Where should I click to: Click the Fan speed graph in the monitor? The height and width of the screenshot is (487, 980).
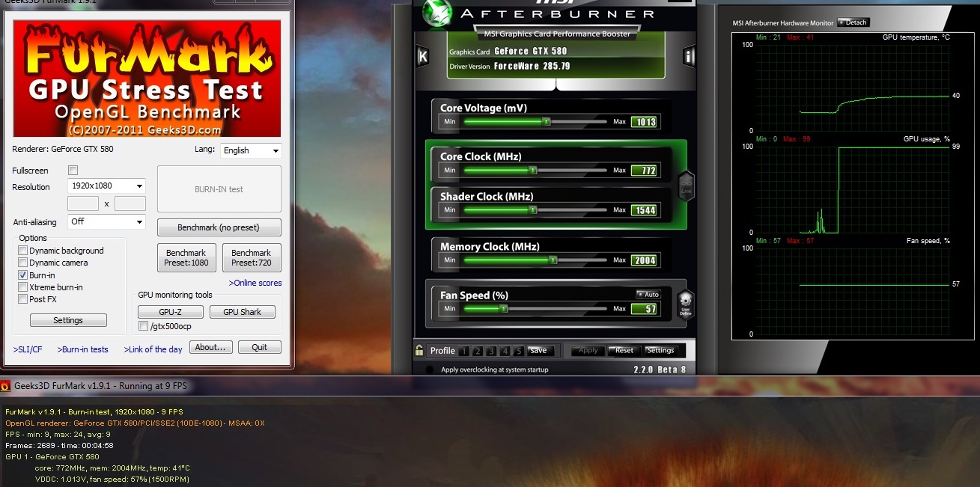[852, 291]
